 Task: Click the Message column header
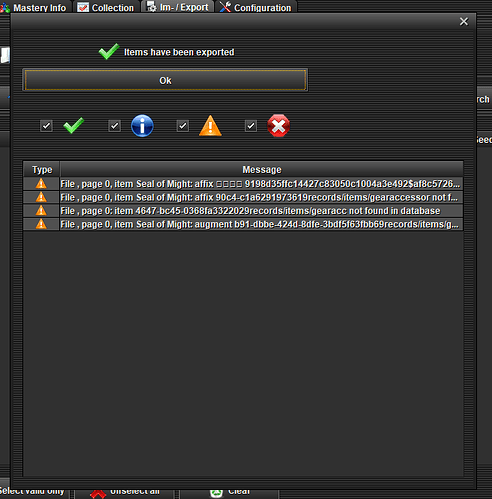pyautogui.click(x=262, y=169)
